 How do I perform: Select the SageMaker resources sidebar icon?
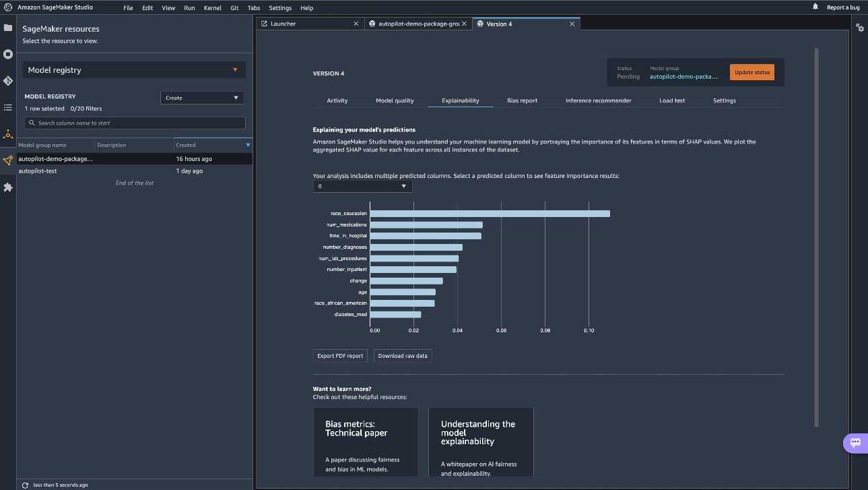click(x=8, y=160)
